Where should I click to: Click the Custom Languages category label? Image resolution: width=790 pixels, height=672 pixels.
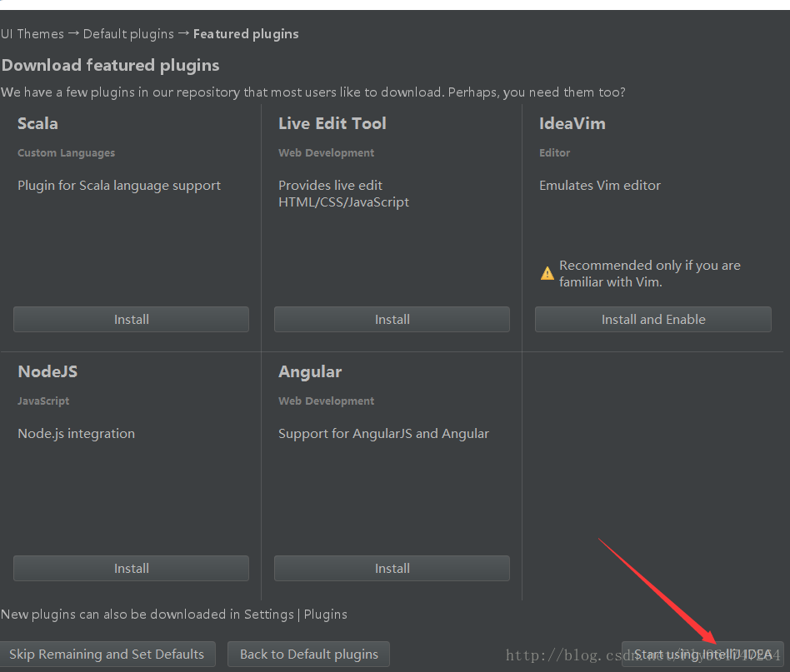(x=67, y=153)
